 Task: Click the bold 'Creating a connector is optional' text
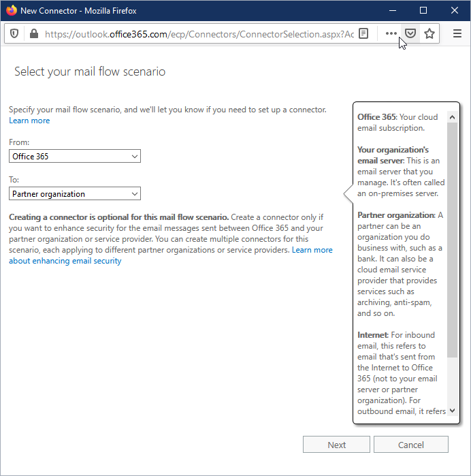118,217
